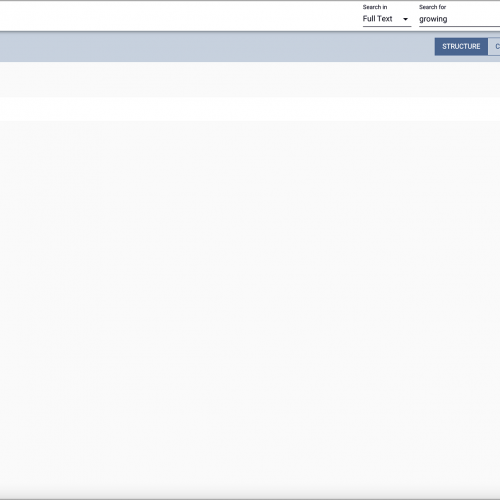The image size is (500, 500).
Task: Click the cut-off button right of STRUCTURE
Action: pos(494,46)
